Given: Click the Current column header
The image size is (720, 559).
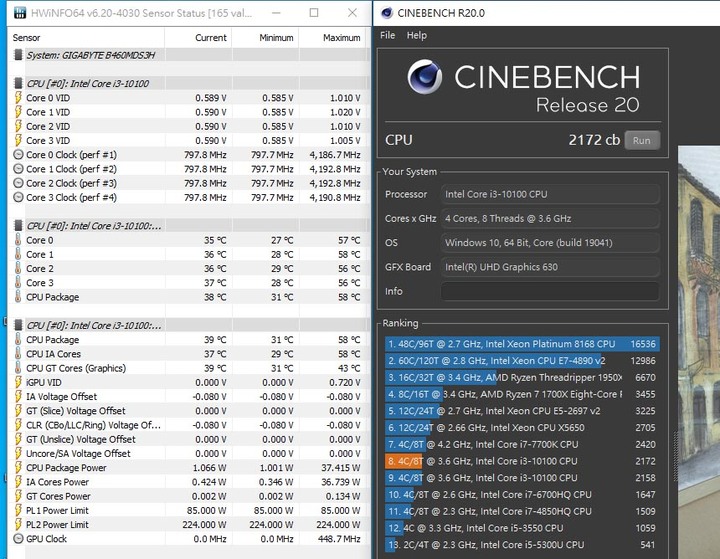Looking at the screenshot, I should pos(198,38).
